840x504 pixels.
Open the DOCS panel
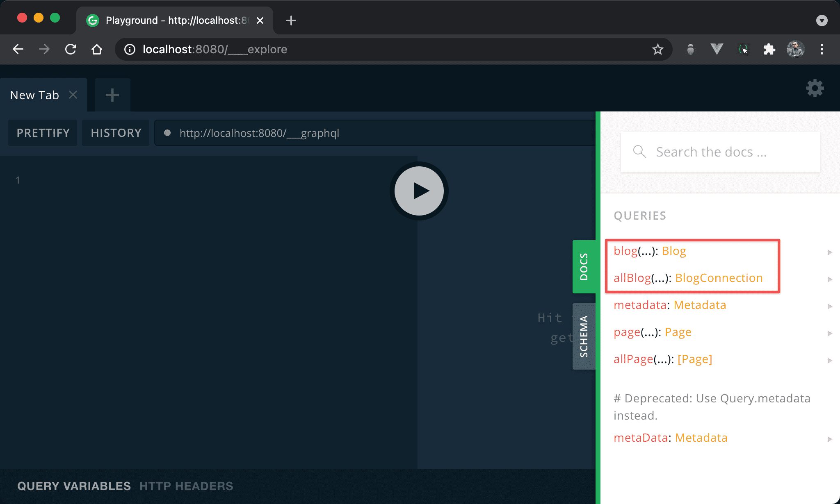[582, 271]
